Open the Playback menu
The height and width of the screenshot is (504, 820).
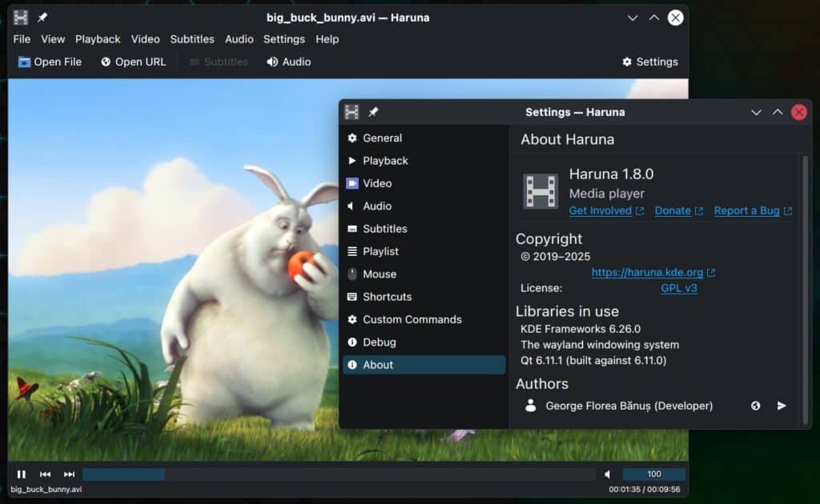pos(98,39)
